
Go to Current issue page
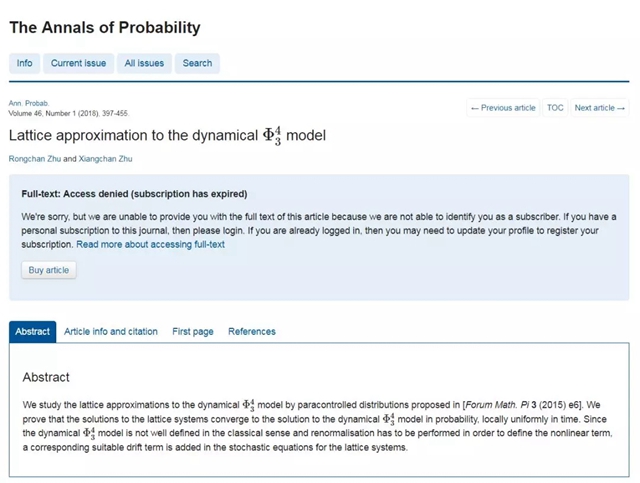[79, 63]
